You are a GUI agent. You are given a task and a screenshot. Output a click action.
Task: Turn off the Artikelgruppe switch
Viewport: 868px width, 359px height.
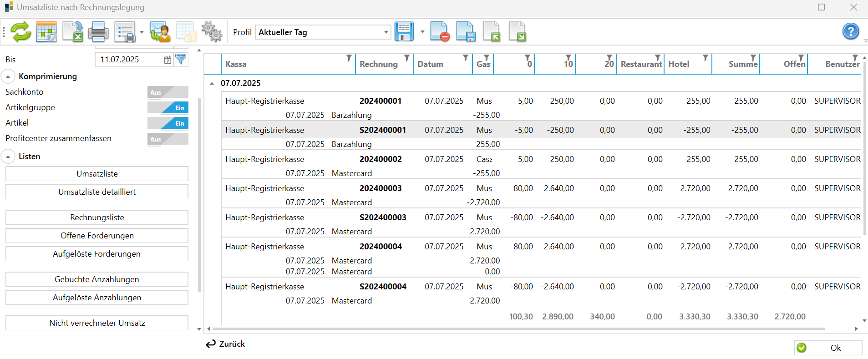pyautogui.click(x=168, y=108)
